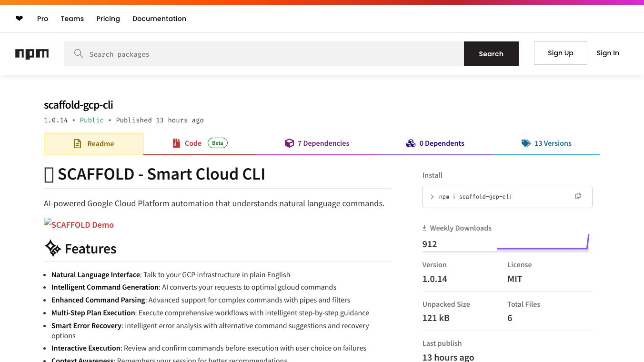Click the SCAFFOLD - Smart Cloud CLI heading

(154, 174)
